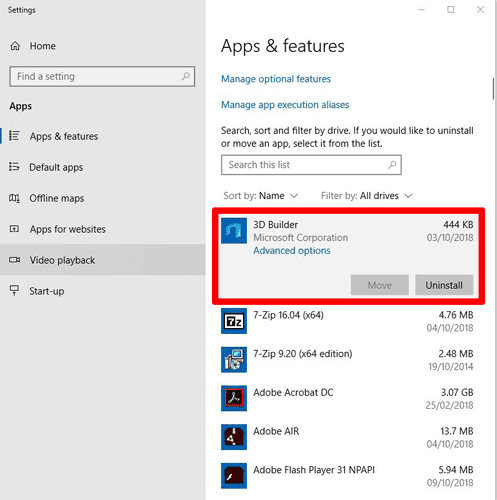Open Manage optional features link

pos(276,79)
